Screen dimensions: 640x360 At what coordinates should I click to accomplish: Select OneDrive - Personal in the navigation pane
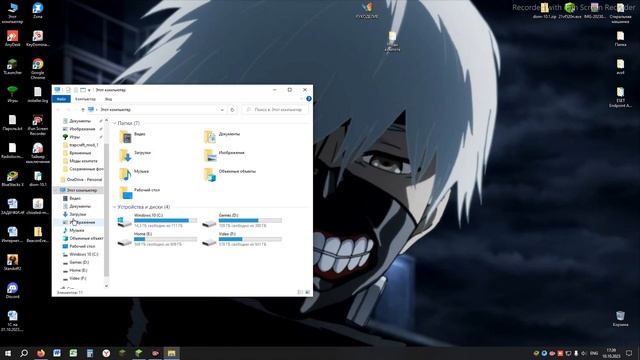click(81, 180)
